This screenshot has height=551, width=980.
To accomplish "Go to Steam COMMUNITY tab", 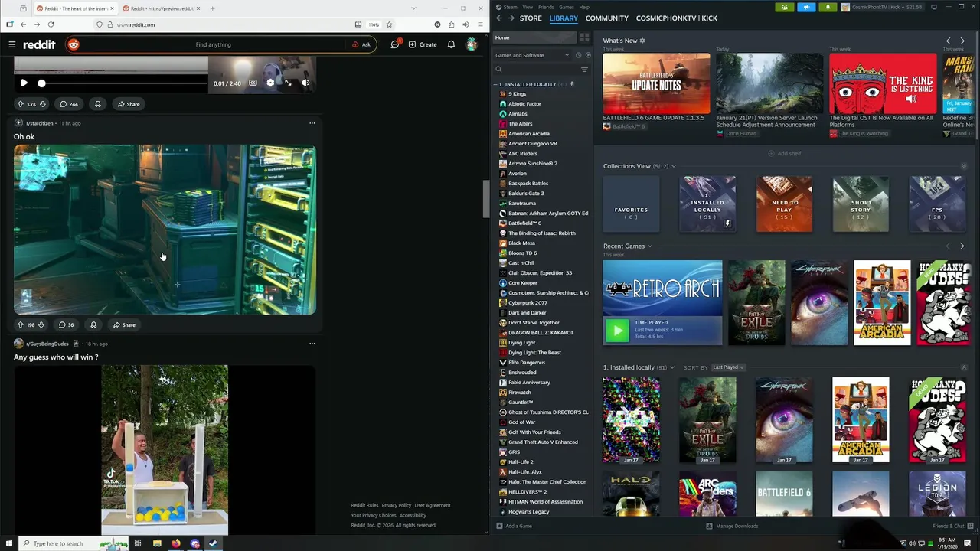I will click(x=606, y=18).
